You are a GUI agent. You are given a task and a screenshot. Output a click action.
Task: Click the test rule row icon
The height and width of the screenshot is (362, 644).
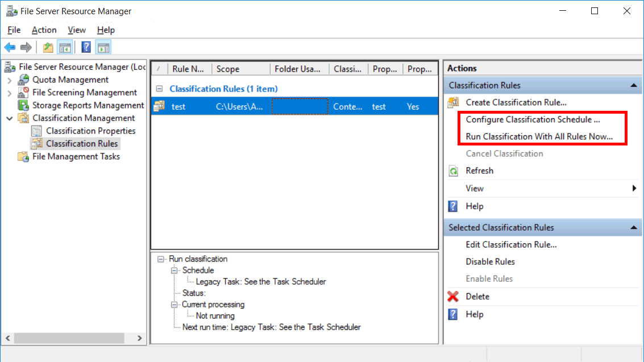159,106
